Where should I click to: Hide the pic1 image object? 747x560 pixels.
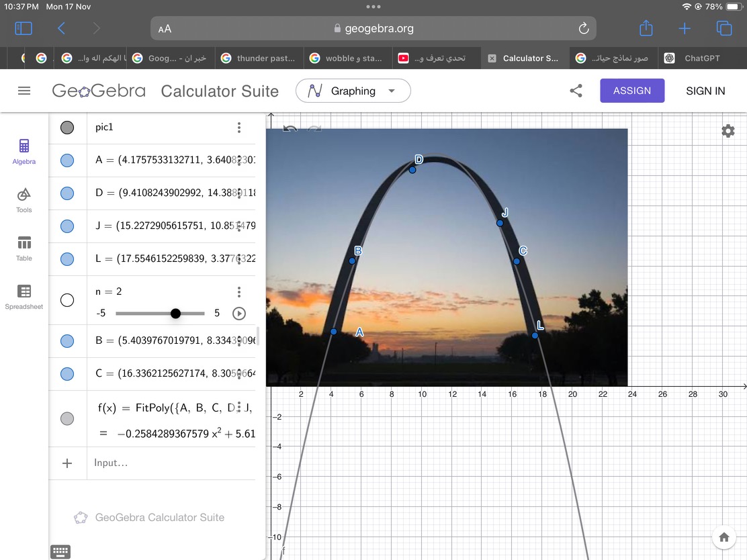67,128
